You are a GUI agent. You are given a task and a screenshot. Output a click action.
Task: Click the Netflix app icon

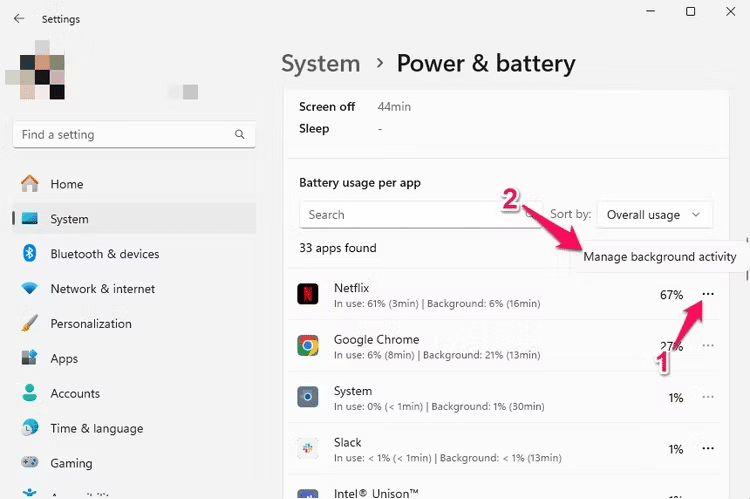(x=308, y=294)
